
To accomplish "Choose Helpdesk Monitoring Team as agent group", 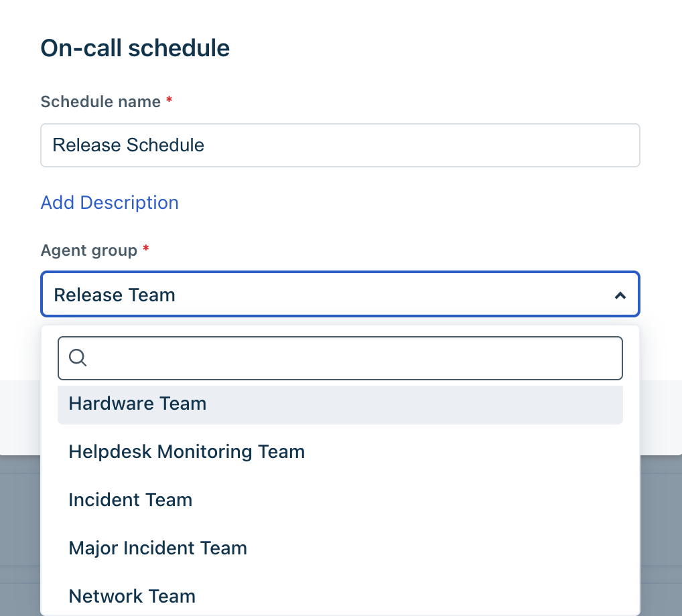I will pyautogui.click(x=186, y=451).
